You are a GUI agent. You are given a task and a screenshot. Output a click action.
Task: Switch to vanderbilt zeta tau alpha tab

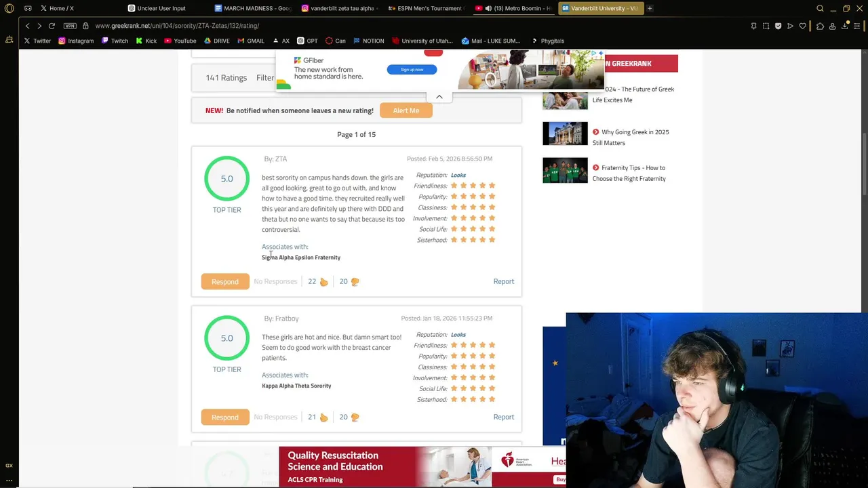point(340,8)
